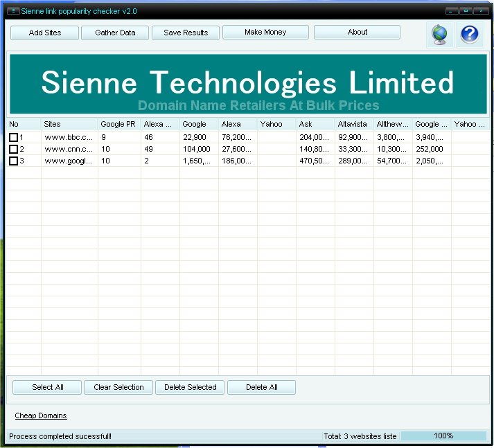Open the globe website icon
494x448 pixels.
pyautogui.click(x=440, y=35)
